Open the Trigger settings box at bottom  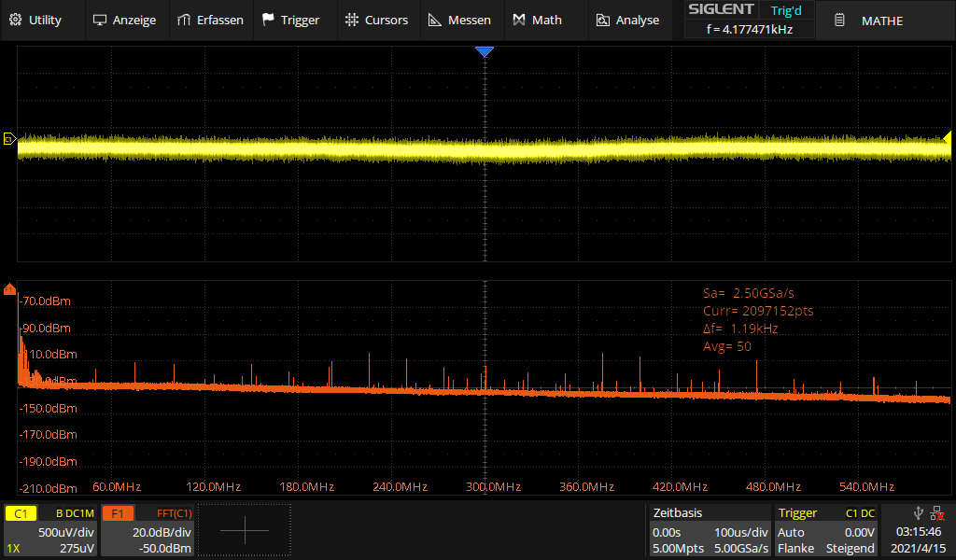(826, 530)
